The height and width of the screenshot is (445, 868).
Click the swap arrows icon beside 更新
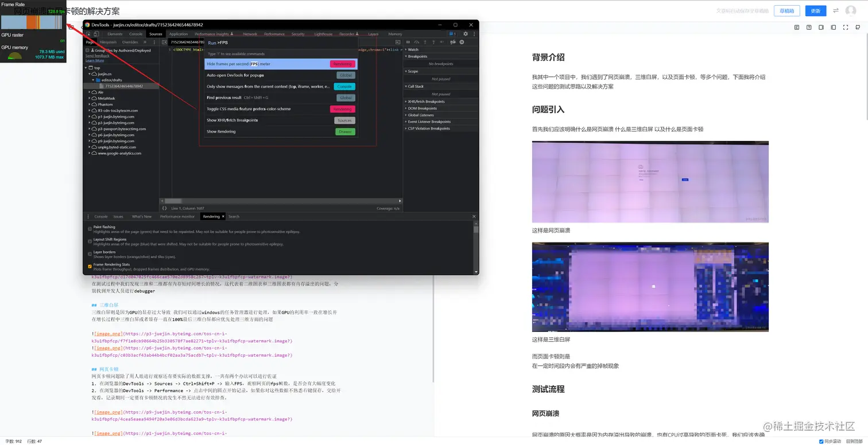click(836, 10)
